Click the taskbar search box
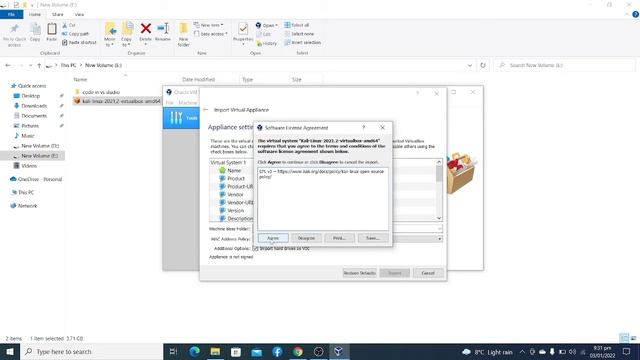Viewport: 640px width, 360px height. [91, 351]
